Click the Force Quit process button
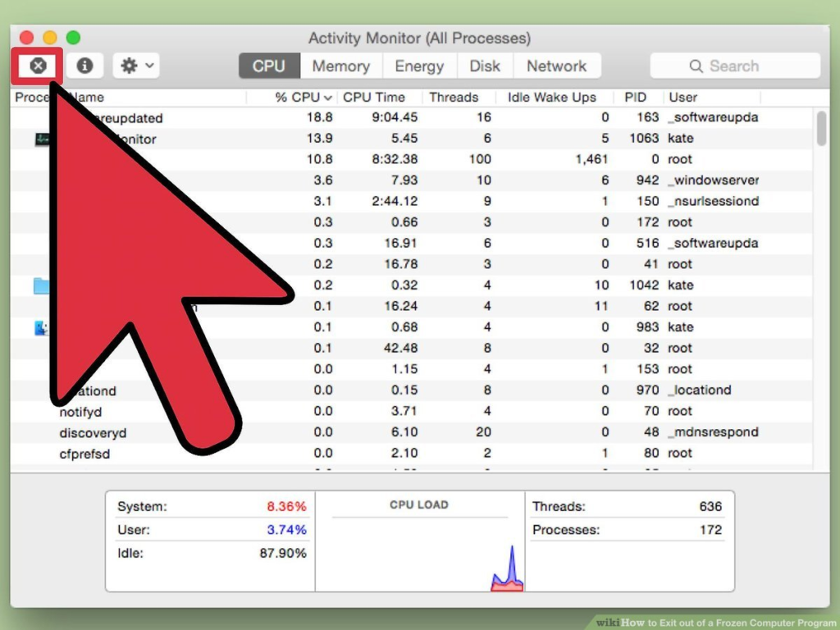This screenshot has width=840, height=630. (38, 66)
